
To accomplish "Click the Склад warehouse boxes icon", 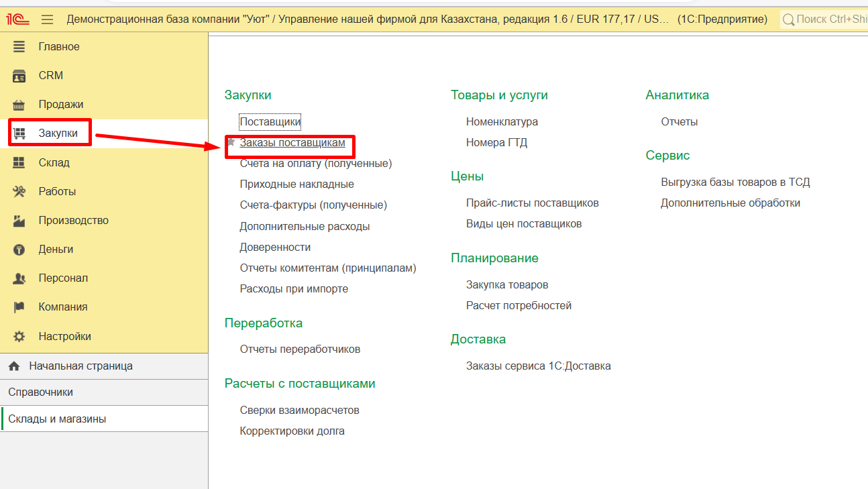I will [x=19, y=162].
